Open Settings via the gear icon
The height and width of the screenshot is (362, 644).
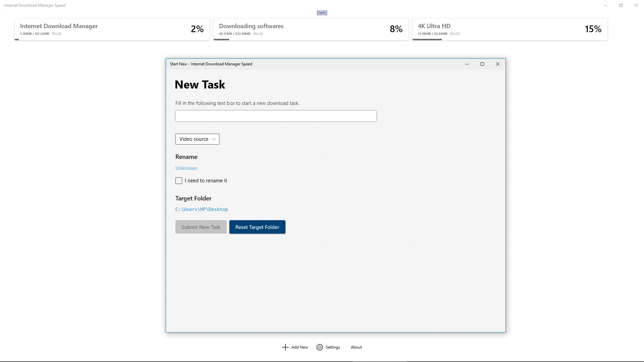pyautogui.click(x=320, y=347)
